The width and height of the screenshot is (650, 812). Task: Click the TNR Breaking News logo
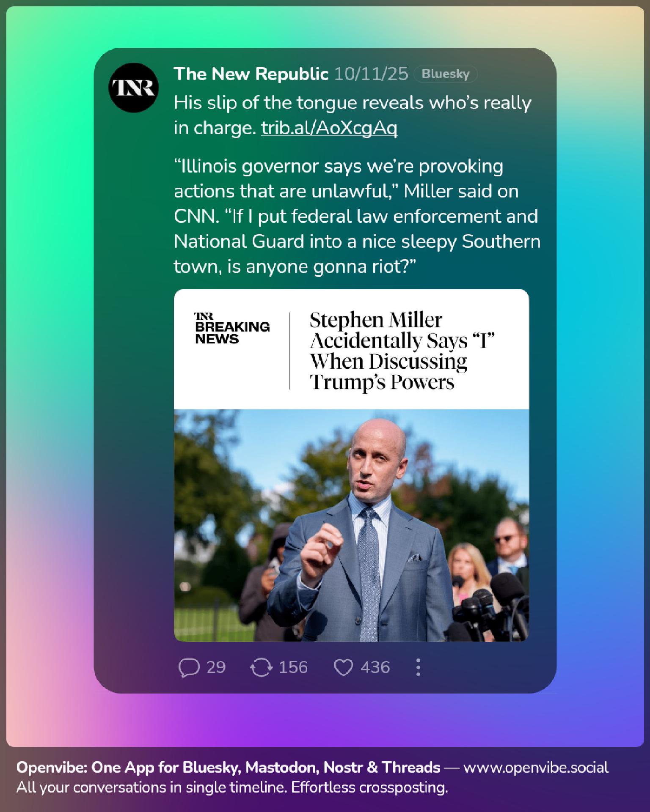232,329
